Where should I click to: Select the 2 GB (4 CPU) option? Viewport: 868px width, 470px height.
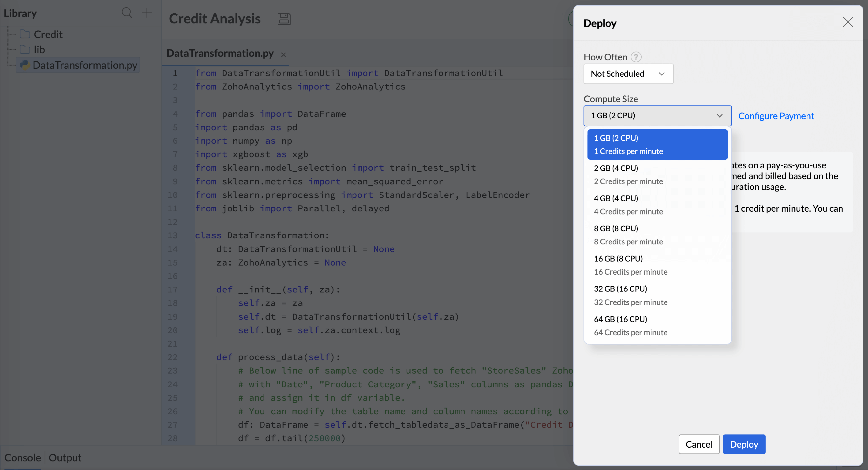coord(657,174)
